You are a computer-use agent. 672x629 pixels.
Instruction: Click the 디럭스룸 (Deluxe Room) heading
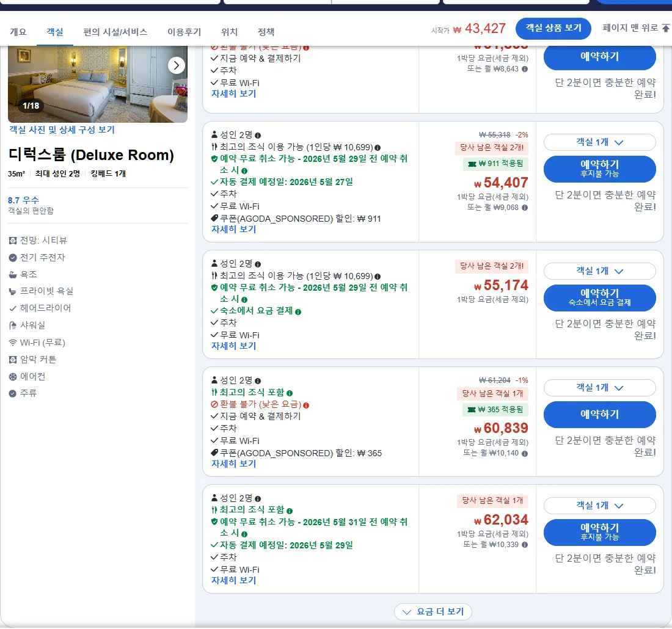tap(91, 155)
